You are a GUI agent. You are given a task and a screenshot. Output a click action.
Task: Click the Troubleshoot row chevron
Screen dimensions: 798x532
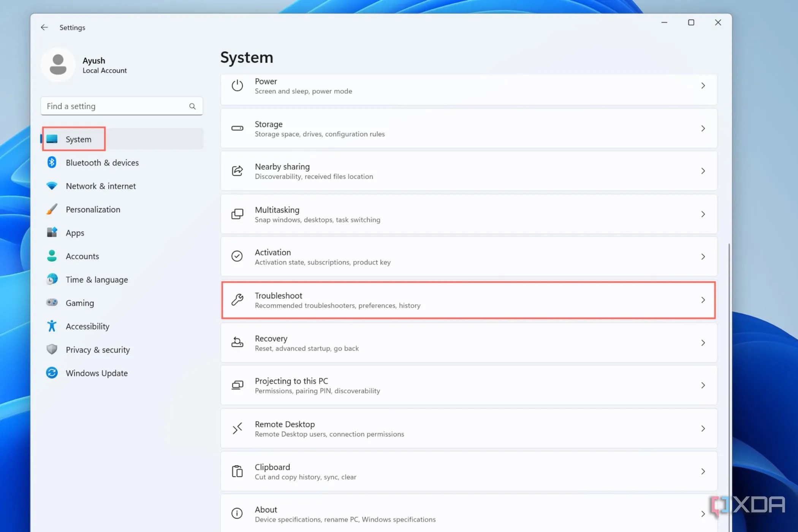point(703,300)
